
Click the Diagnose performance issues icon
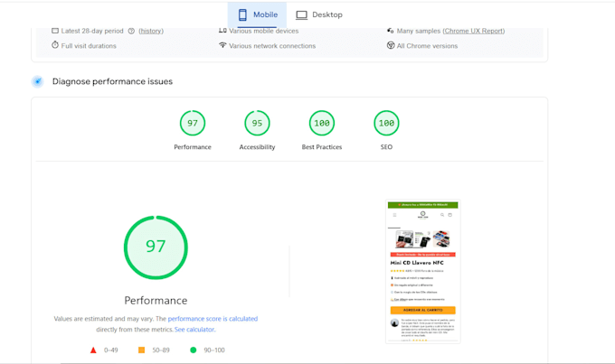(x=38, y=81)
